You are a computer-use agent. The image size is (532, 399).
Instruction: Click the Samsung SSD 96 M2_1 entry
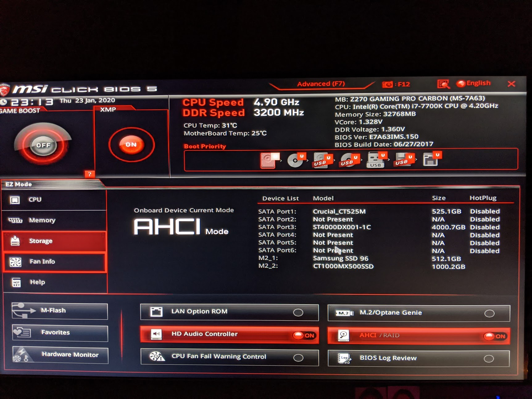click(x=341, y=259)
